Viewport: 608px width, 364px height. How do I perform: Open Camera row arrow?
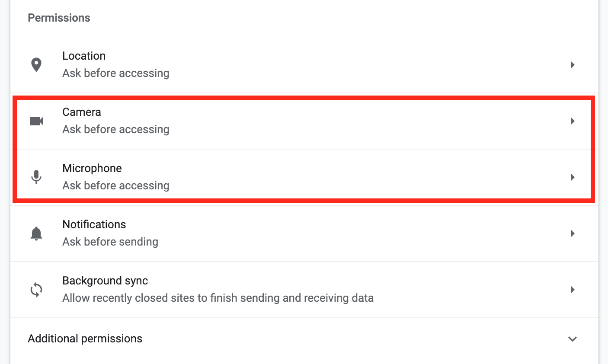(573, 121)
